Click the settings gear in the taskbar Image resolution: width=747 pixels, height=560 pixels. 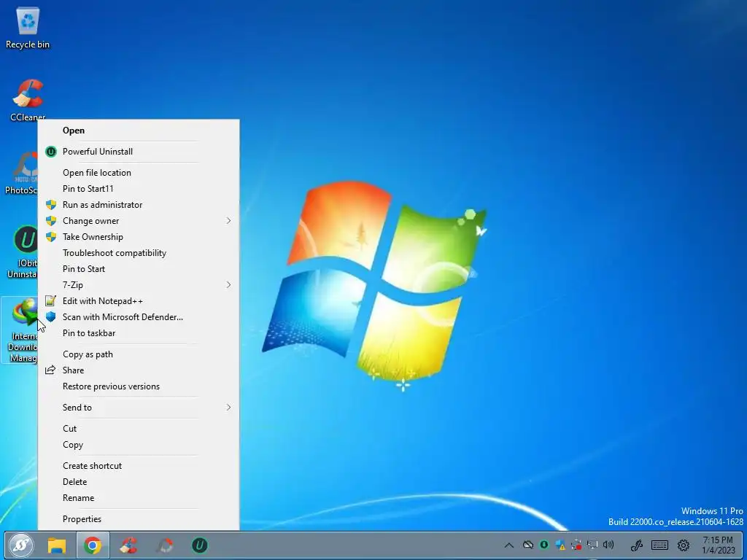(683, 545)
